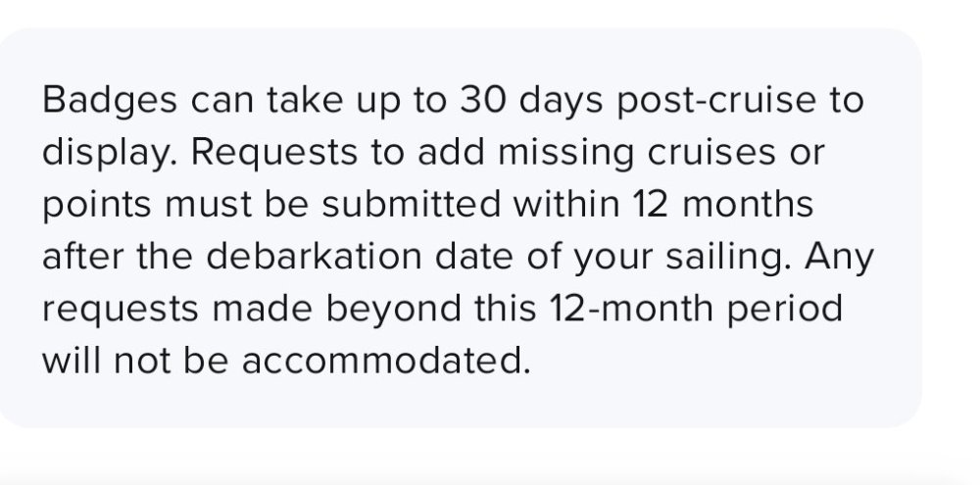
Task: Click the word "submitted"
Action: click(x=412, y=204)
